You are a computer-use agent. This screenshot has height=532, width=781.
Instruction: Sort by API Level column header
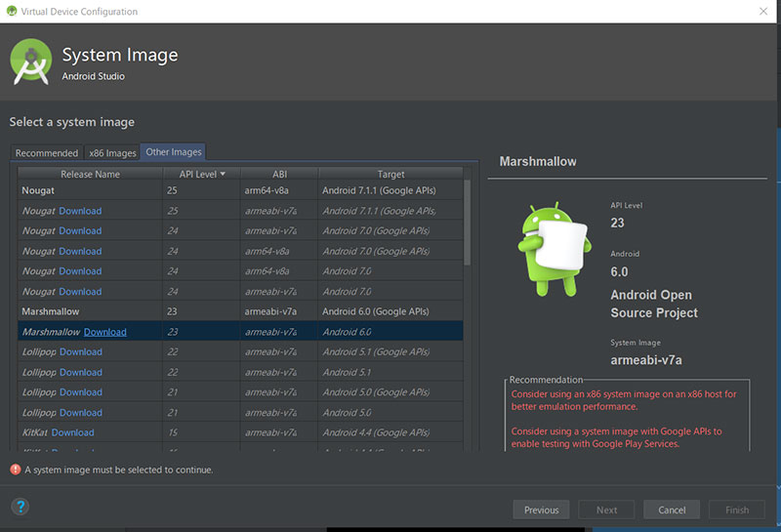202,174
